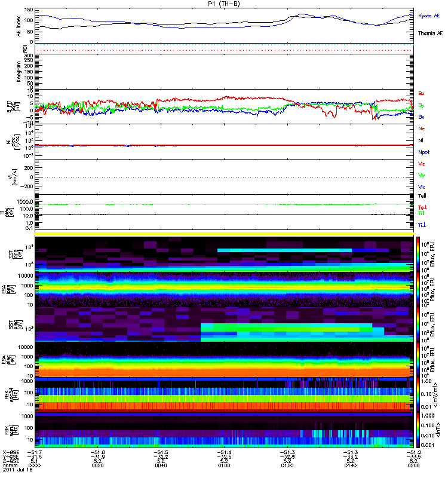Click the red Bz legend label
This screenshot has height=478, width=448.
click(421, 93)
